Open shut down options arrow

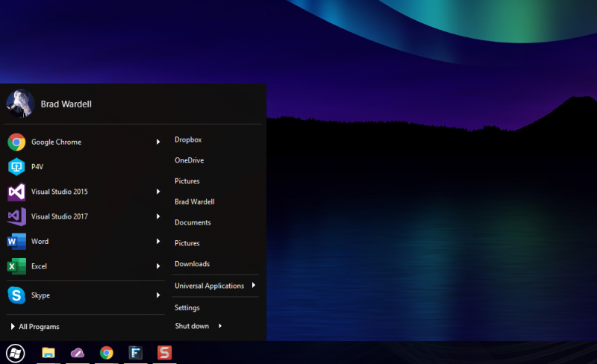click(220, 326)
